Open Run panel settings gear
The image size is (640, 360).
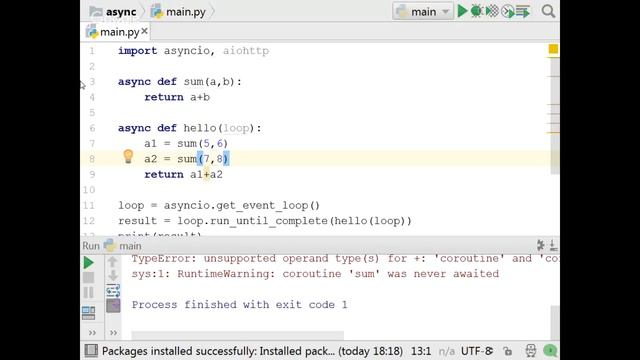click(540, 245)
